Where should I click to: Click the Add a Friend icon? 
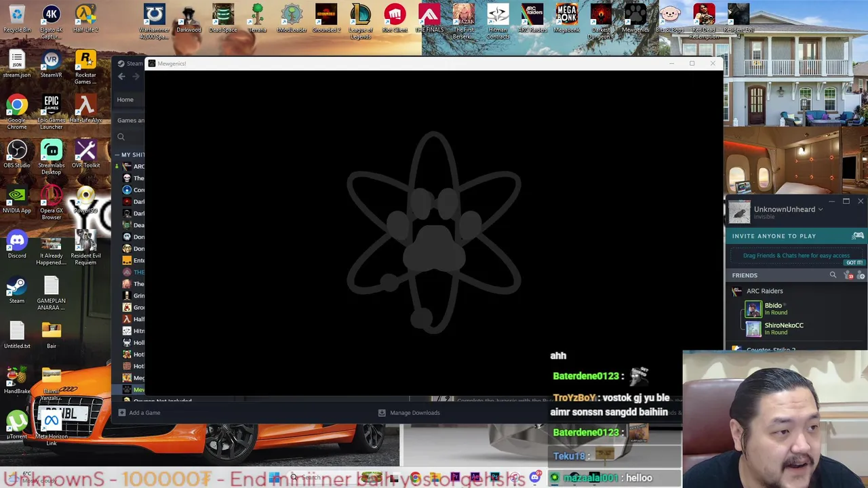point(861,275)
